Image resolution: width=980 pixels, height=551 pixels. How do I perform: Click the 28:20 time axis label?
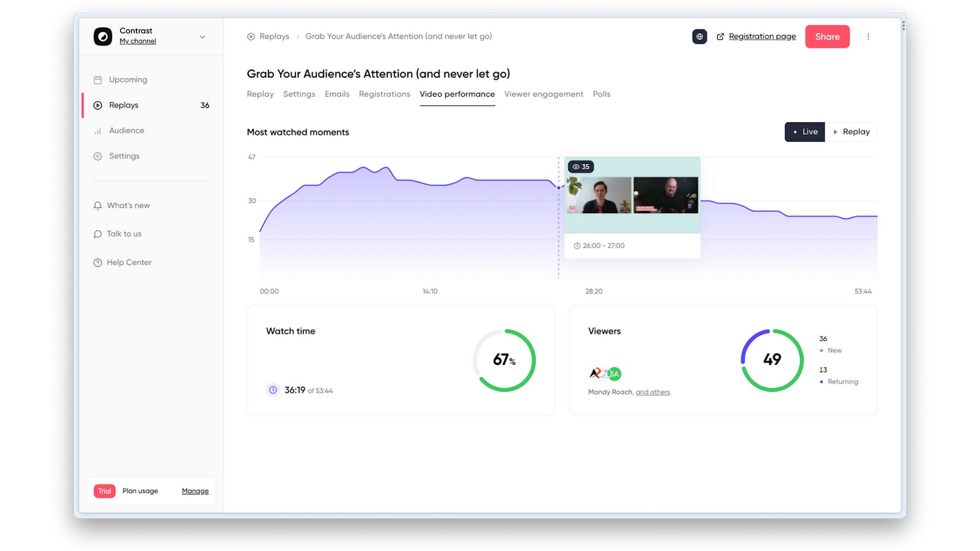coord(594,291)
